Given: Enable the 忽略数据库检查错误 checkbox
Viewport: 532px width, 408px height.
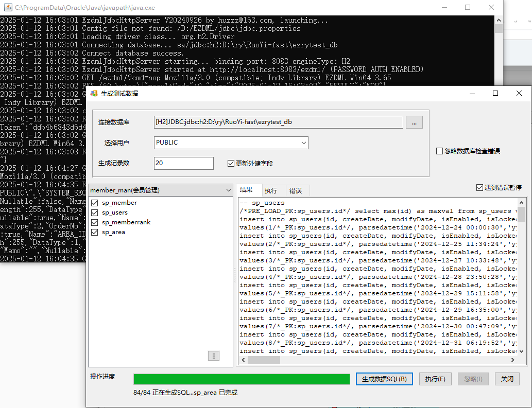Looking at the screenshot, I should tap(439, 151).
